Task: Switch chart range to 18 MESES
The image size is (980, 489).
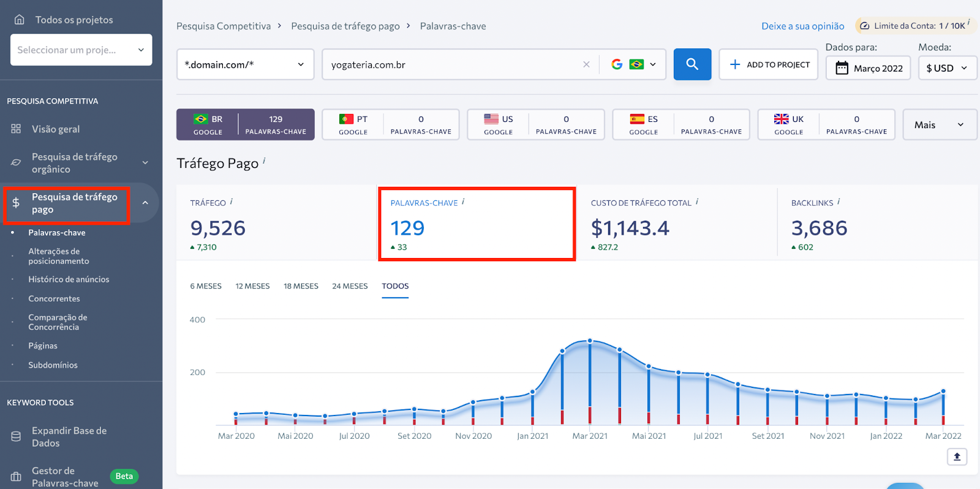Action: [x=301, y=286]
